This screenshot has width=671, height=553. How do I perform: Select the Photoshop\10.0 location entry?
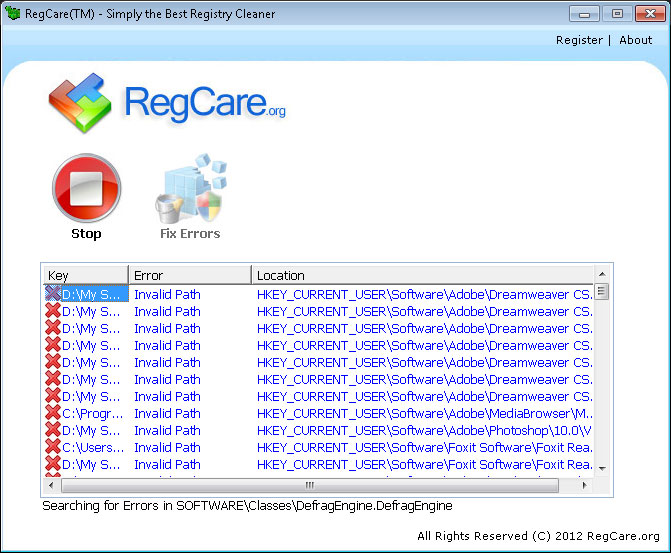[x=424, y=431]
